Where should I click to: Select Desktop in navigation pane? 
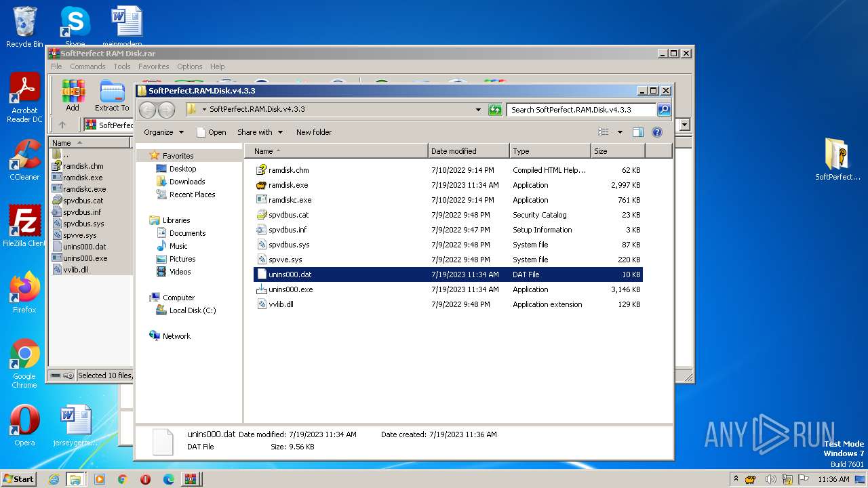(182, 169)
